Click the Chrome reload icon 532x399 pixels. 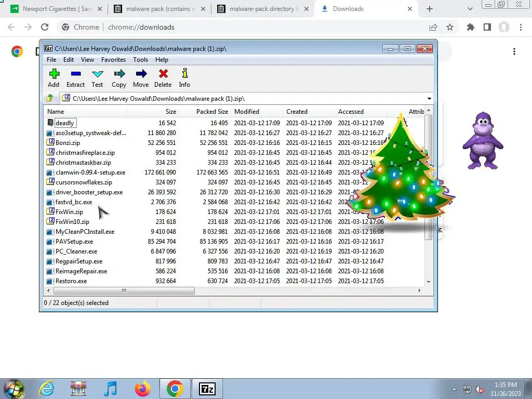(x=45, y=27)
